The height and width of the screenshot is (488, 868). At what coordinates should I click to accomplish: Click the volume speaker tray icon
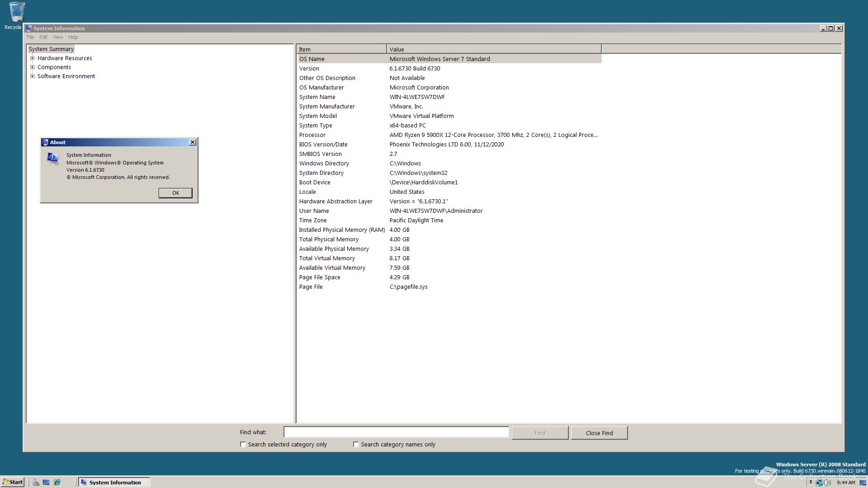(x=827, y=483)
